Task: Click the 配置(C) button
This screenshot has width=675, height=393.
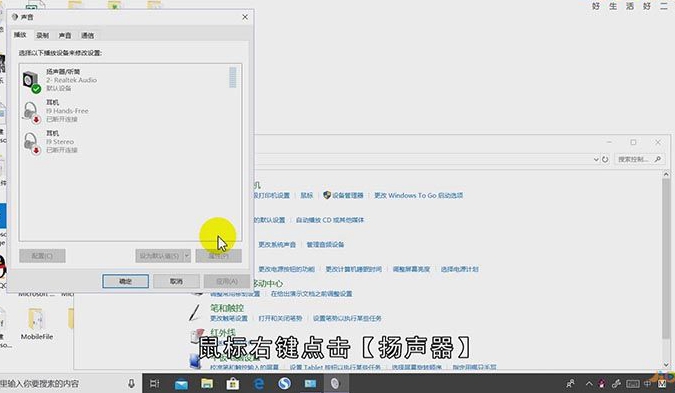Action: [42, 256]
